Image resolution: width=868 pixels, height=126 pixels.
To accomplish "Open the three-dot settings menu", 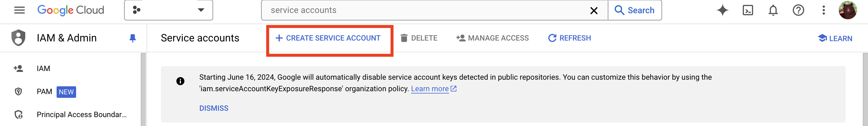I will (x=823, y=10).
